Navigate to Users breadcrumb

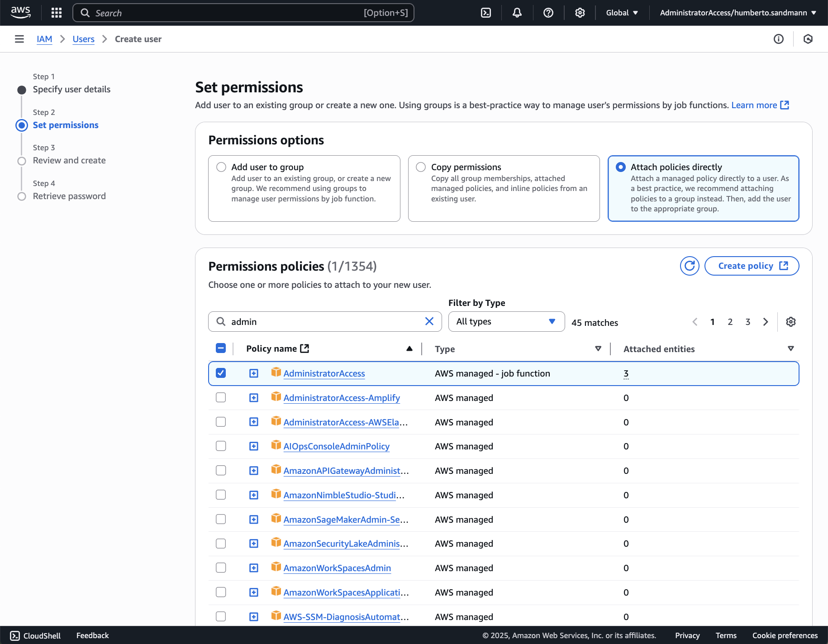coord(84,39)
